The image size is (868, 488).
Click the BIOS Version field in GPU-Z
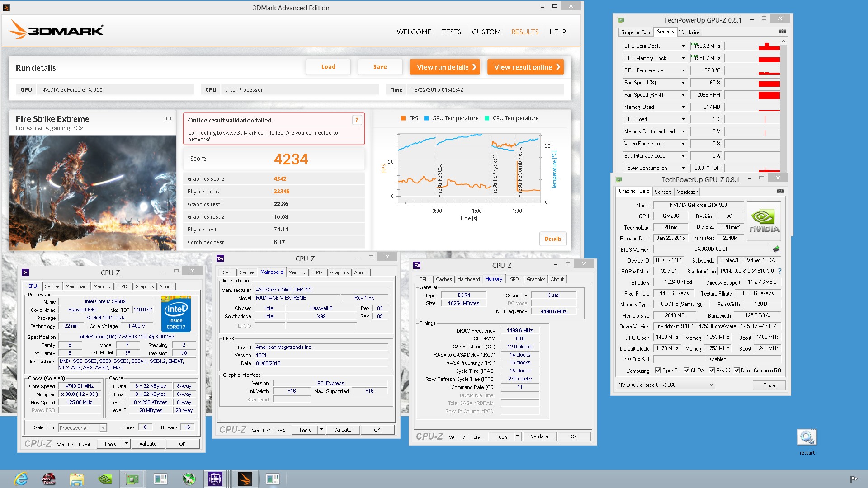coord(711,249)
